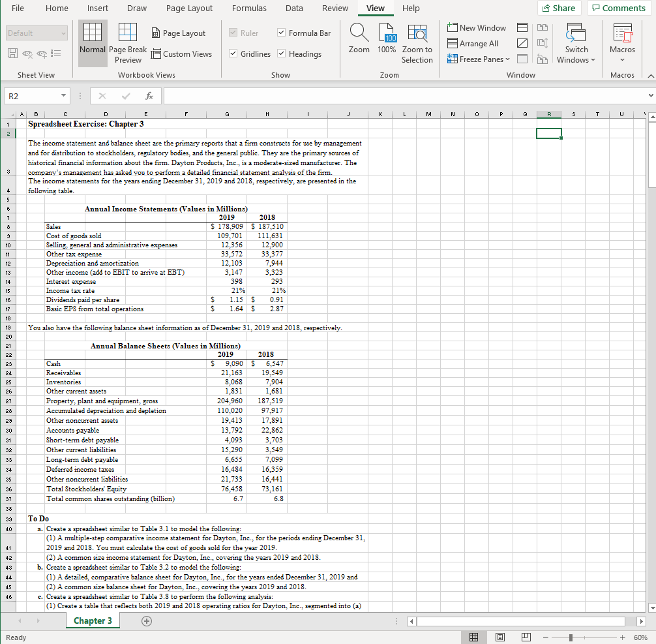
Task: Switch to the Formulas ribbon tab
Action: pos(249,8)
